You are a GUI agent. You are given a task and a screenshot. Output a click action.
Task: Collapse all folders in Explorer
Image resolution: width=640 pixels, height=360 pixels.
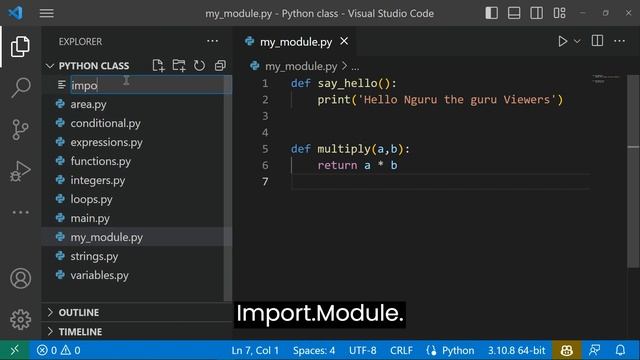point(220,66)
